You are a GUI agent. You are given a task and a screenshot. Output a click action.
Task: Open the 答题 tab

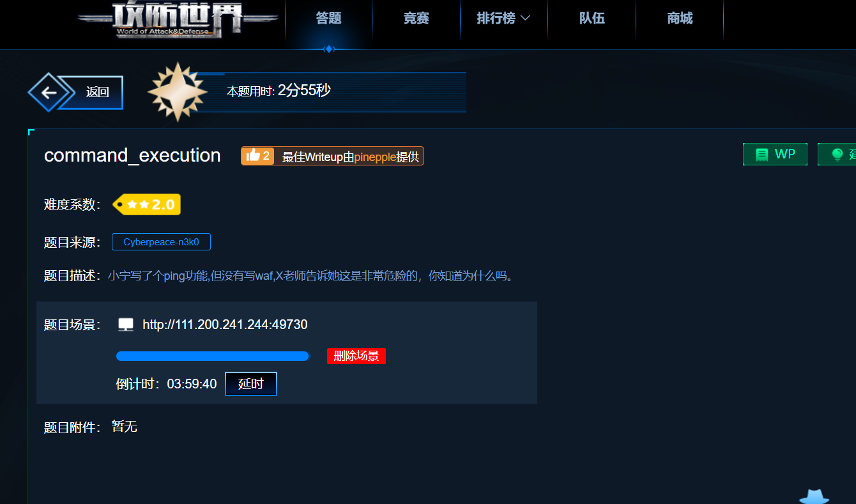point(328,19)
